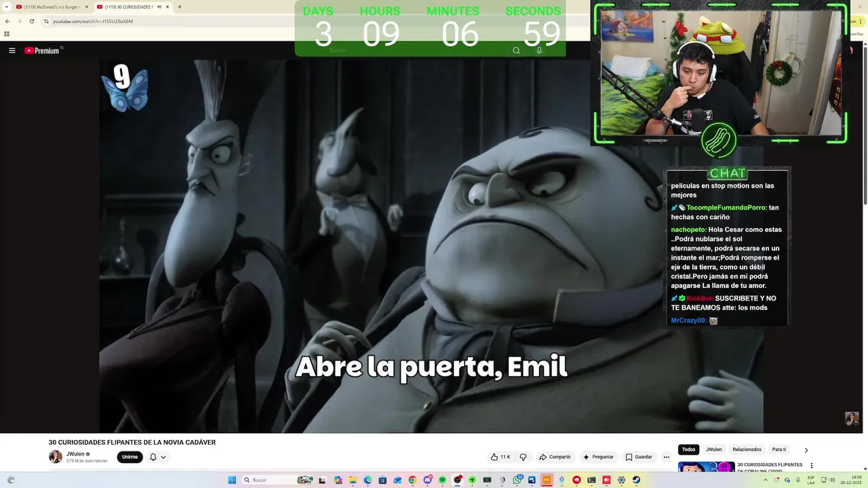Open Microsoft Edge from taskbar

pos(368,480)
